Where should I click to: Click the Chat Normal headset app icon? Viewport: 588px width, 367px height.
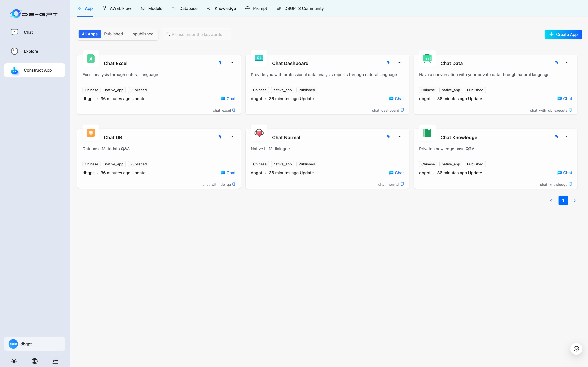click(x=259, y=133)
